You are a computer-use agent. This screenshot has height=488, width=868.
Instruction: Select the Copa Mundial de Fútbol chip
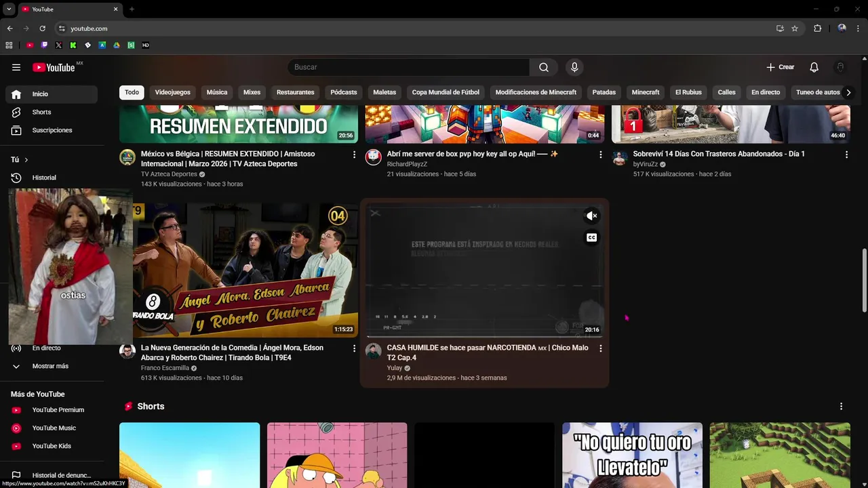coord(446,92)
